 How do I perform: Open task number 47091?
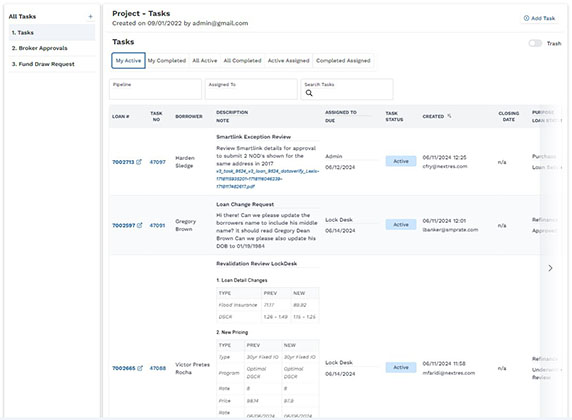(157, 225)
